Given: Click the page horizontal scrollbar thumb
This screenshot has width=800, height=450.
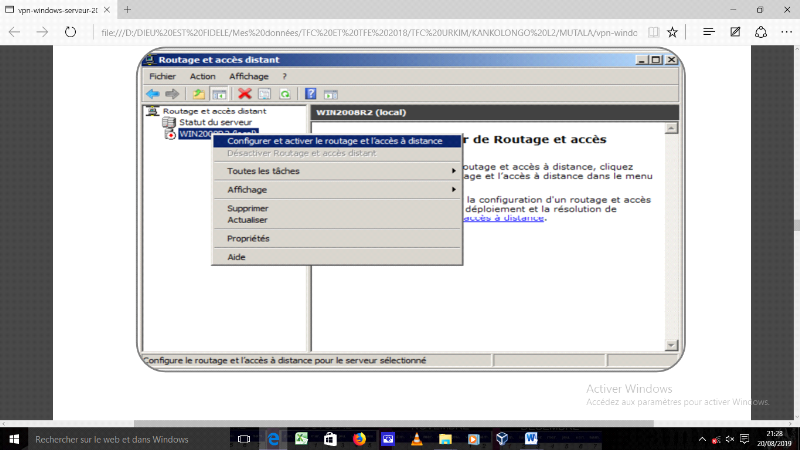Looking at the screenshot, I should pos(393,423).
